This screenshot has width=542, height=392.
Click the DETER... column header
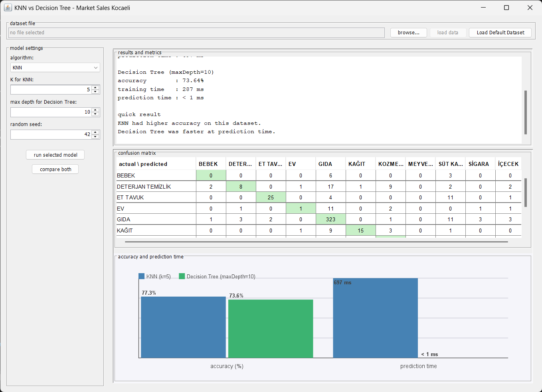(241, 164)
